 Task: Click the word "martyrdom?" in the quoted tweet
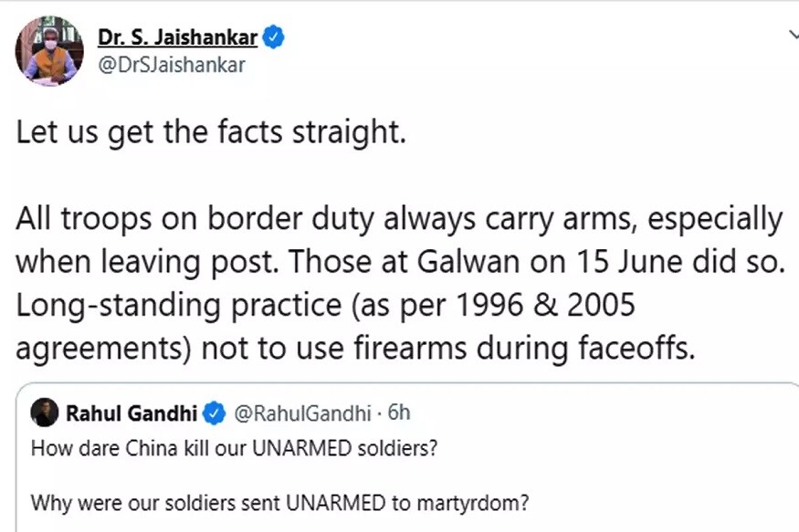pyautogui.click(x=473, y=504)
